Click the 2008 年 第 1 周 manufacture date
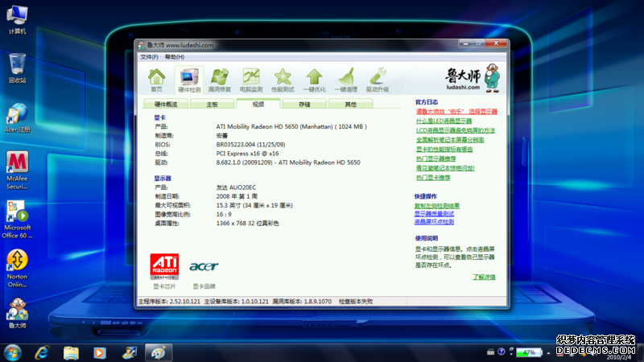This screenshot has height=362, width=644. coord(237,196)
